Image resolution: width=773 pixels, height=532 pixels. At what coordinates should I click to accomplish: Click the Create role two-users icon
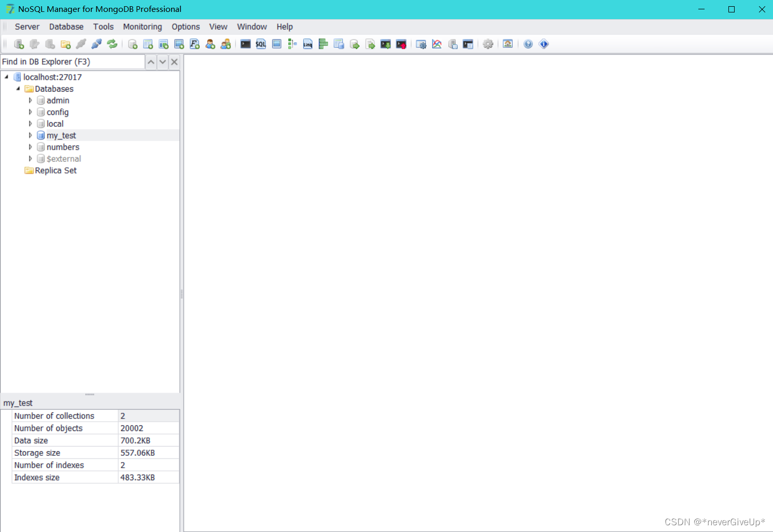tap(226, 44)
